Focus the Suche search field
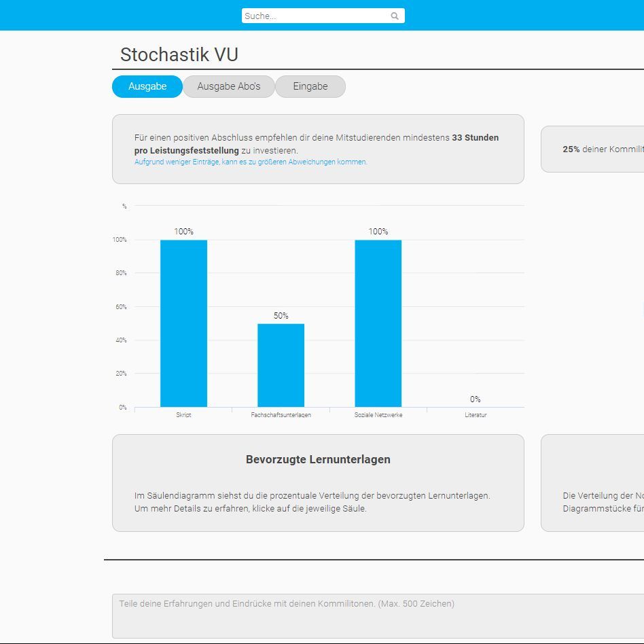 pos(315,16)
